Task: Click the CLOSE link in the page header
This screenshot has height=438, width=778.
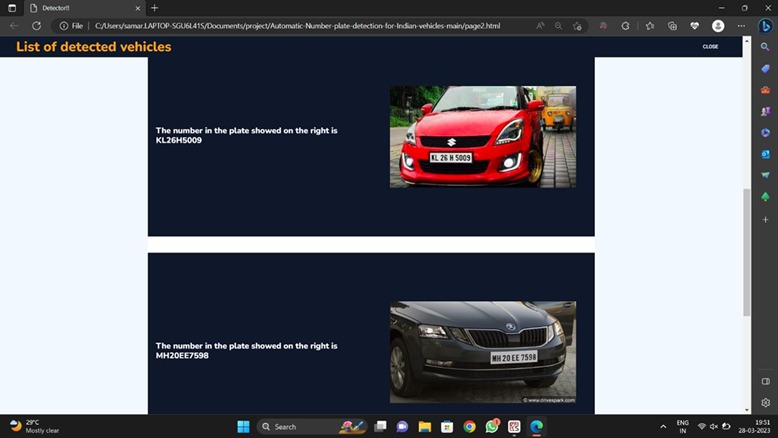Action: pos(710,47)
